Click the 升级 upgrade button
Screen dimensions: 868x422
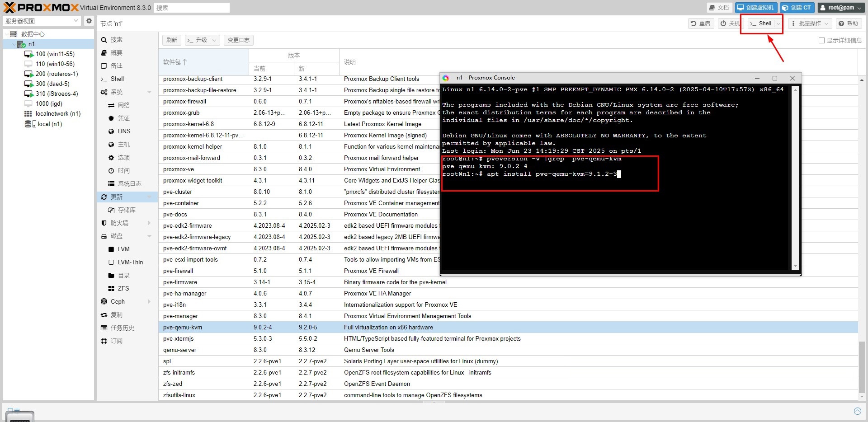point(197,40)
